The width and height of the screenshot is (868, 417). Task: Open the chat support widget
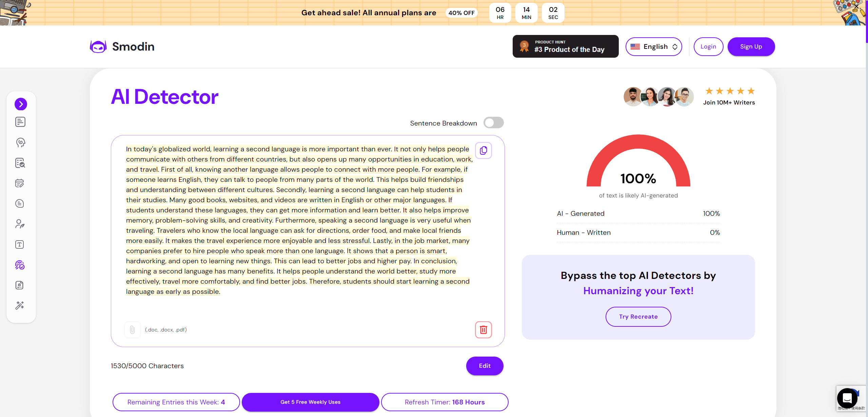847,398
